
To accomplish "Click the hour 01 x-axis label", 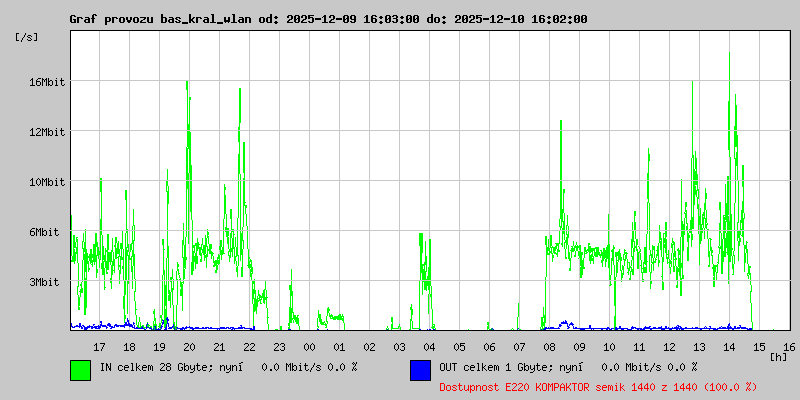I will pyautogui.click(x=339, y=347).
